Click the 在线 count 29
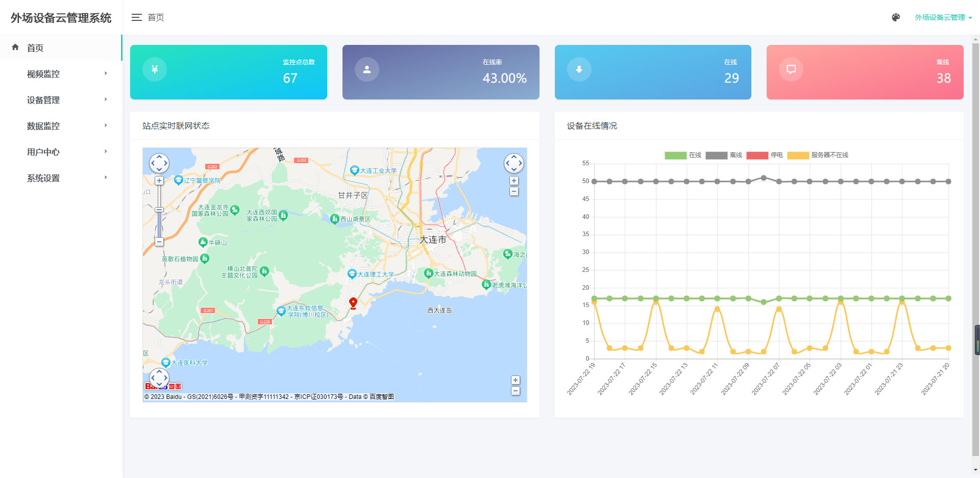Viewport: 980px width, 478px height. click(x=731, y=78)
